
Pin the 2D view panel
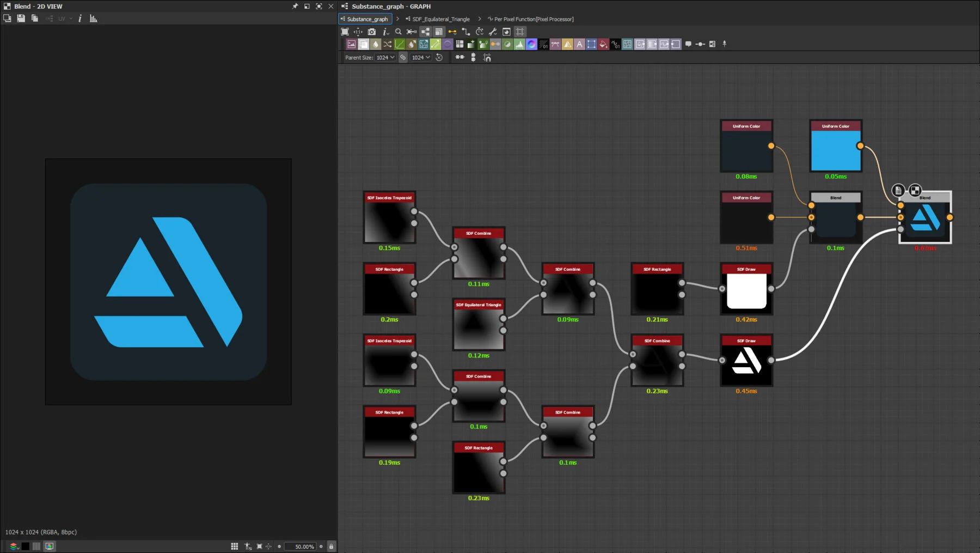[295, 6]
